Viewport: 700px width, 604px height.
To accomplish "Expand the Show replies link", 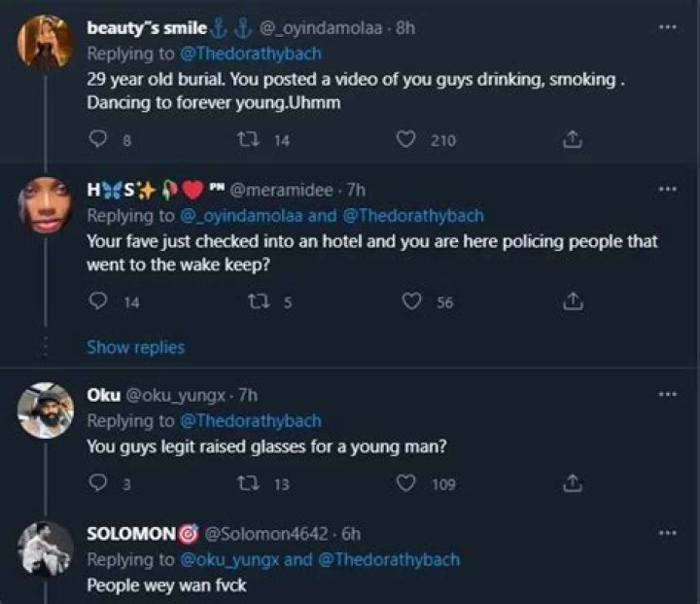I will tap(135, 346).
